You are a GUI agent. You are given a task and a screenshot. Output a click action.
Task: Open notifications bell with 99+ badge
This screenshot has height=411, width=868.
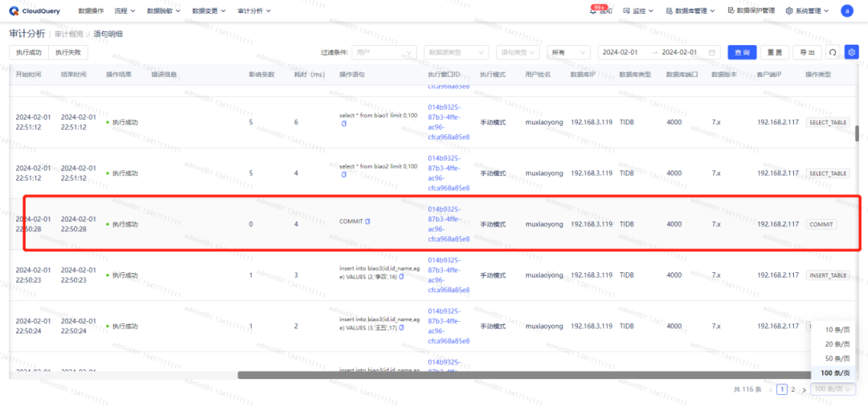[600, 10]
